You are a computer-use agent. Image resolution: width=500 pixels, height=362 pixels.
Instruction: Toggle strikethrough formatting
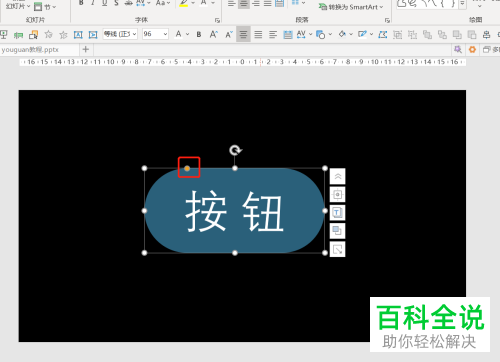128,3
